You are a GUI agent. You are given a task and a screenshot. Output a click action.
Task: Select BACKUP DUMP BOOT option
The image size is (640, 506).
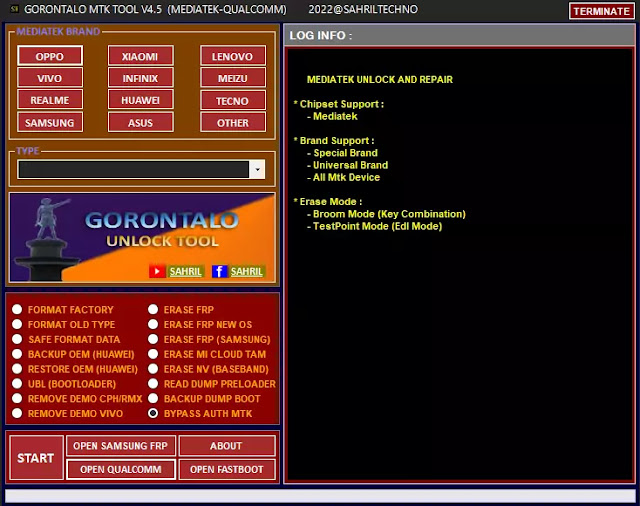153,398
